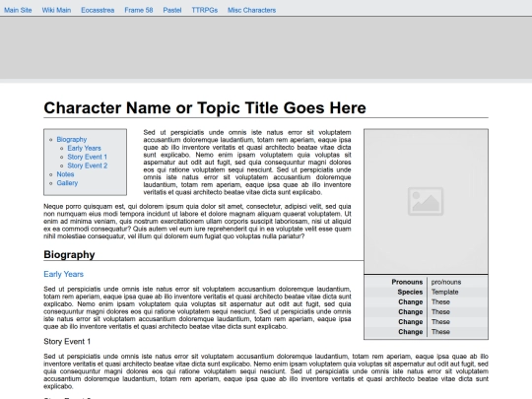
Task: Open the Pastel nav link
Action: [172, 10]
